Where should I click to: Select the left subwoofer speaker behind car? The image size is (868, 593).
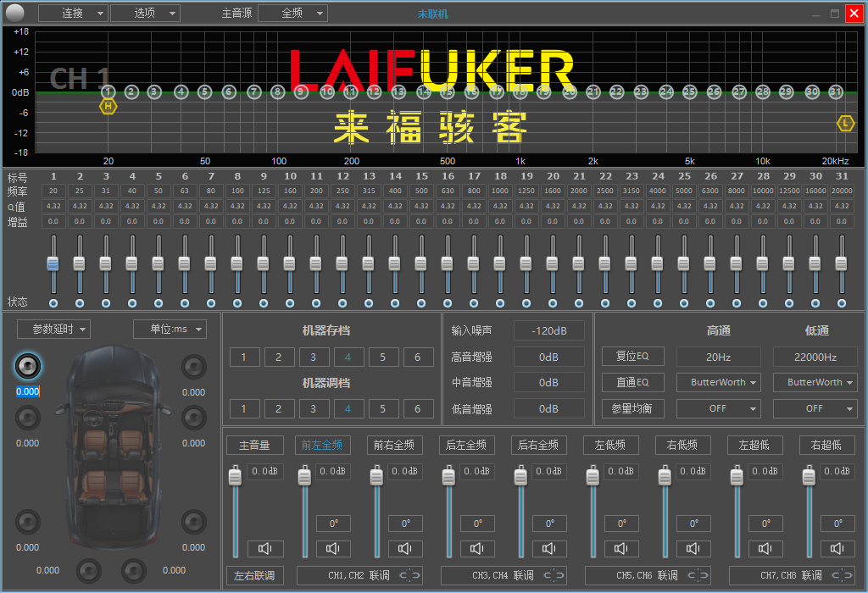(x=88, y=571)
